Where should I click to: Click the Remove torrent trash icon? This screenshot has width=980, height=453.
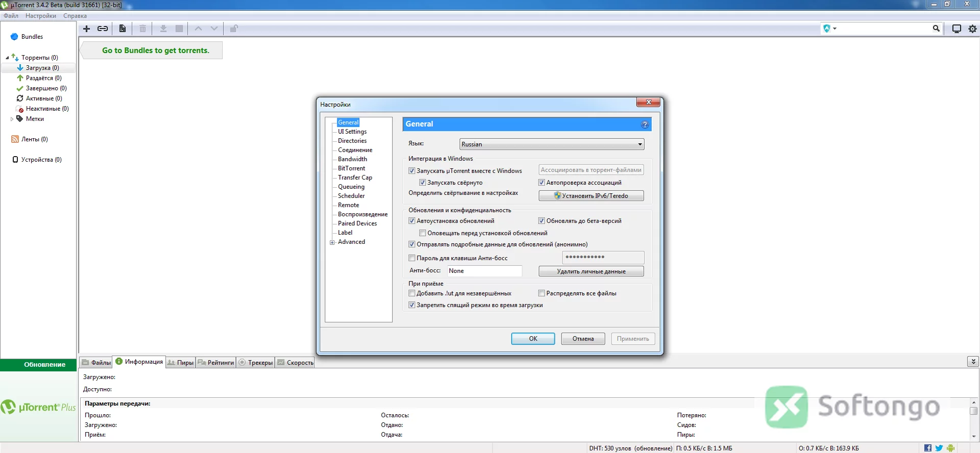pyautogui.click(x=143, y=29)
